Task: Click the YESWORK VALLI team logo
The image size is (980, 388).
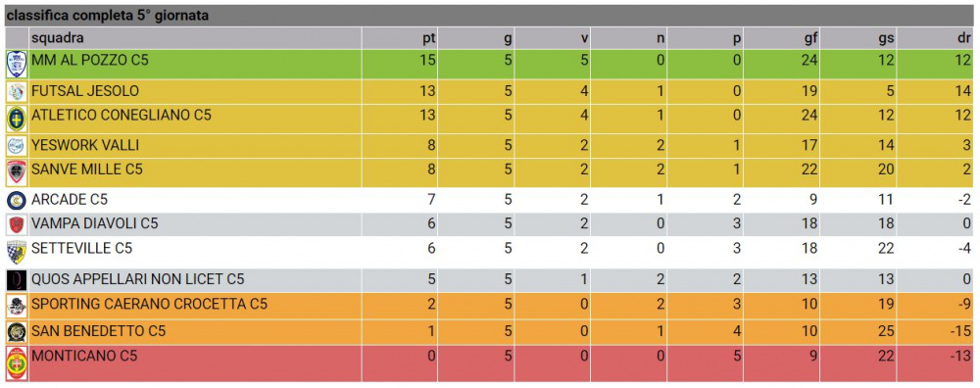Action: [17, 146]
